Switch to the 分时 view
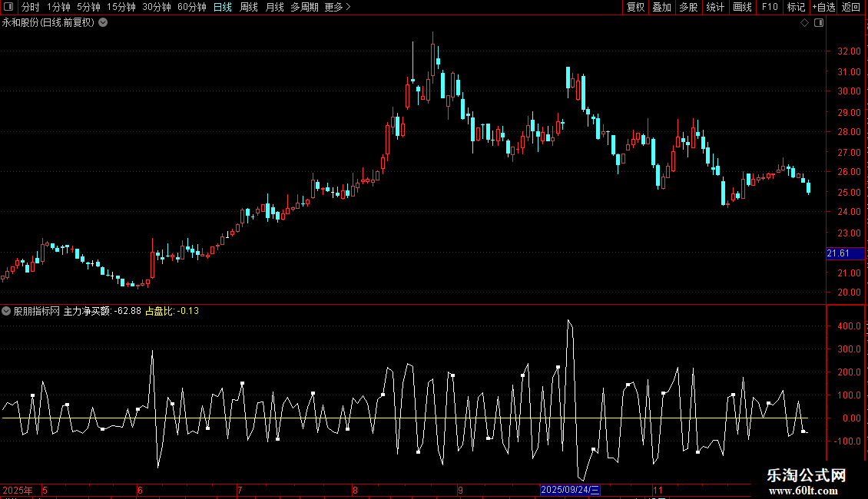Viewport: 868px width, 499px height. point(30,7)
